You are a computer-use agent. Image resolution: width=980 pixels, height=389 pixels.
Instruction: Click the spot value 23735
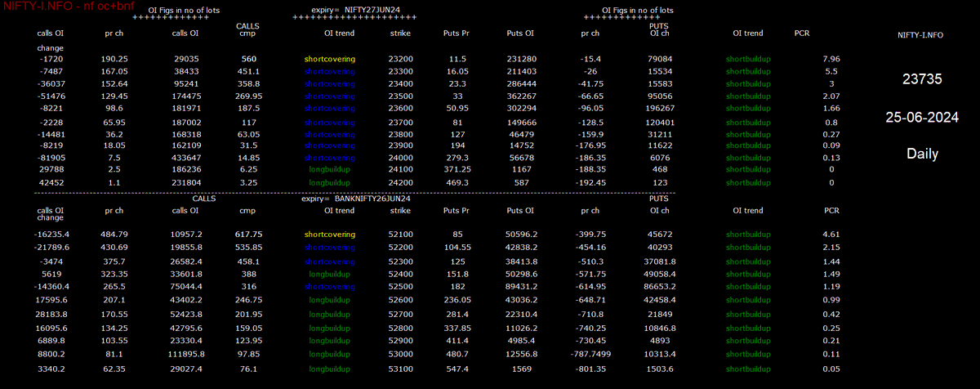coord(922,80)
